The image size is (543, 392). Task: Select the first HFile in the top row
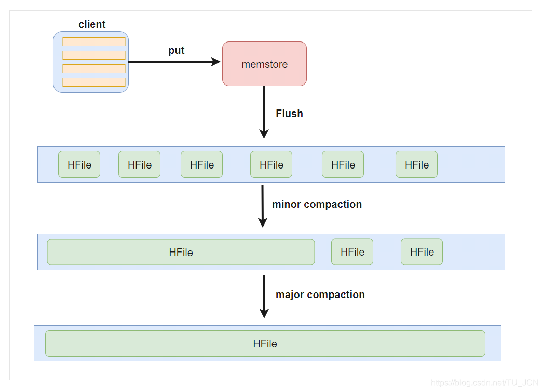(79, 164)
